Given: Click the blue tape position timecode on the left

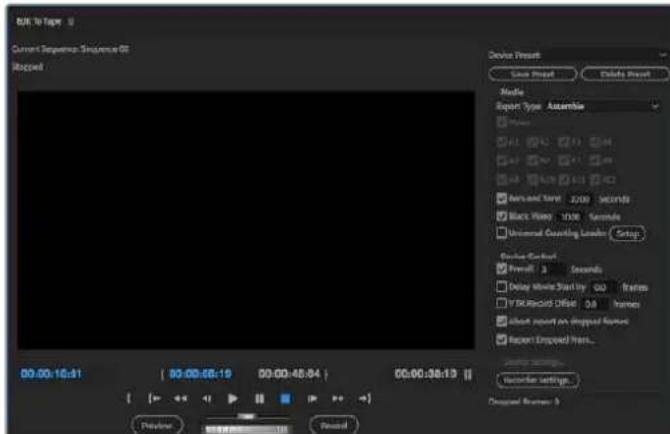Looking at the screenshot, I should 51,374.
